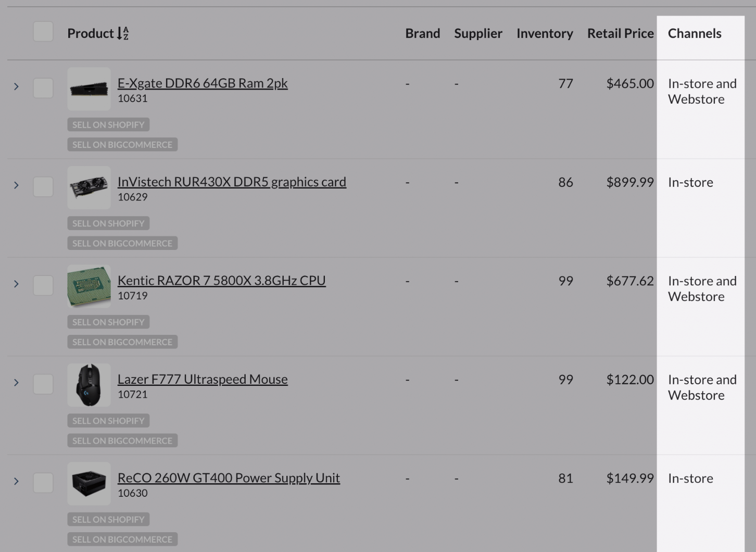Click the Lazer F777 mouse thumbnail image

pyautogui.click(x=89, y=385)
